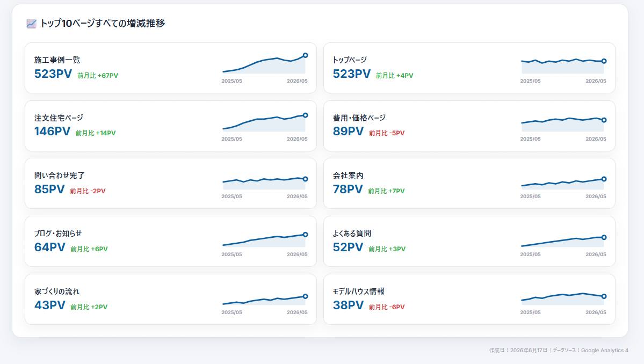Click the end marker on 施工事例一覧 sparkline
Screen dimensions: 644x364
(305, 55)
